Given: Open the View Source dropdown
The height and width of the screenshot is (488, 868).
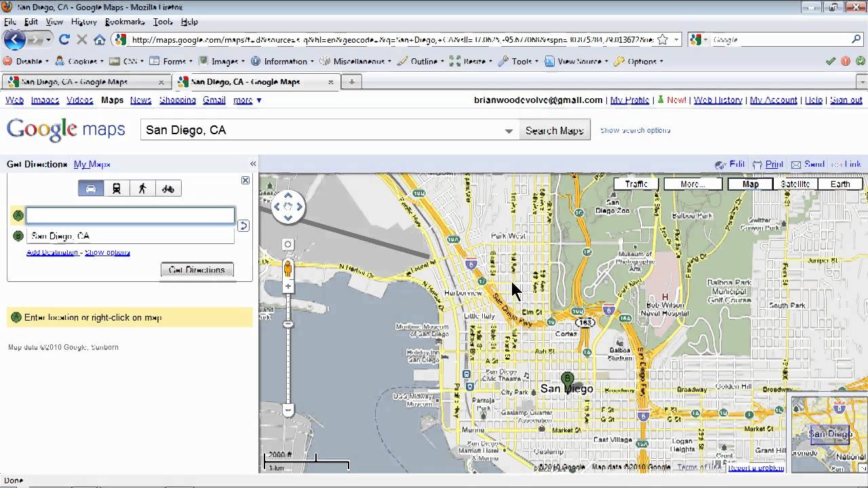Looking at the screenshot, I should coord(576,61).
